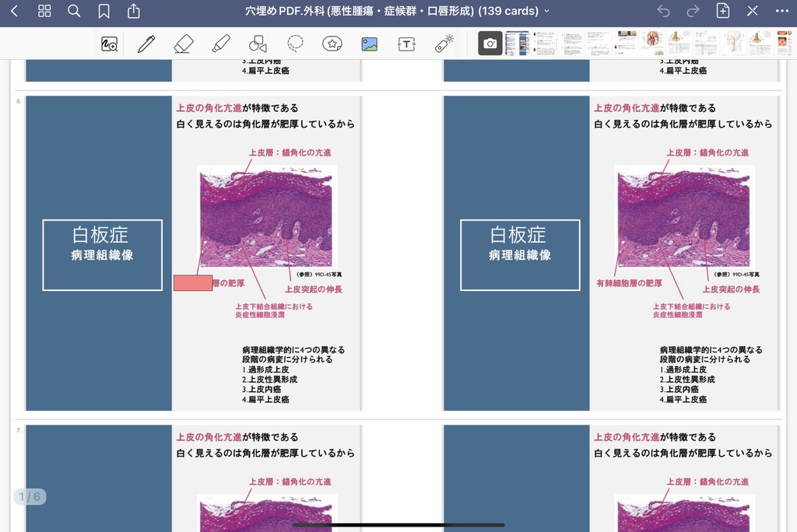Tap the right card's histology image
The image size is (797, 532).
click(685, 216)
